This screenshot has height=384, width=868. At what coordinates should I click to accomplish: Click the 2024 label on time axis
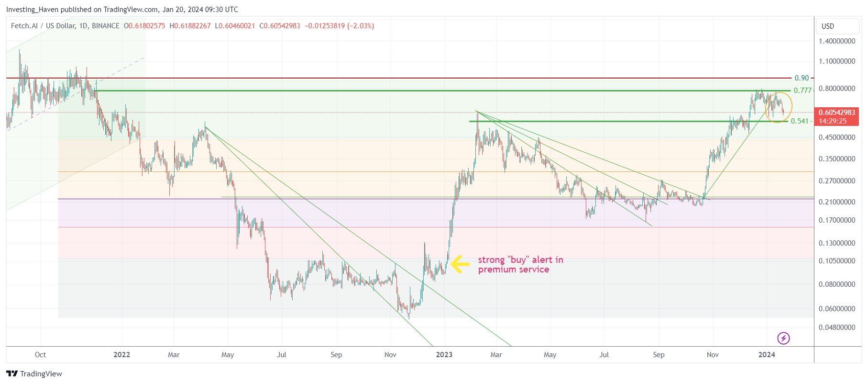coord(767,355)
